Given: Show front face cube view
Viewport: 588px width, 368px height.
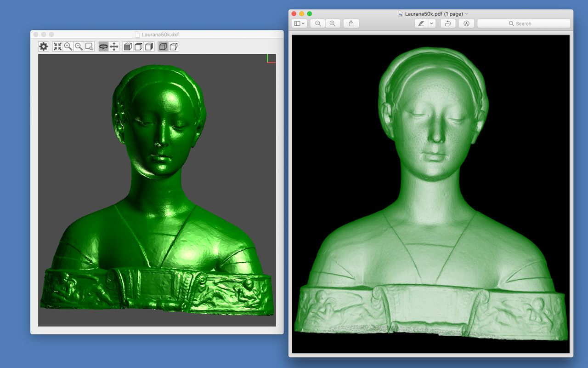Looking at the screenshot, I should tap(128, 46).
